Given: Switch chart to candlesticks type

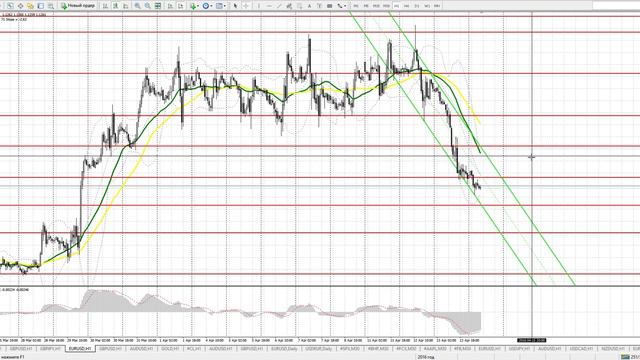Looking at the screenshot, I should click(x=115, y=6).
